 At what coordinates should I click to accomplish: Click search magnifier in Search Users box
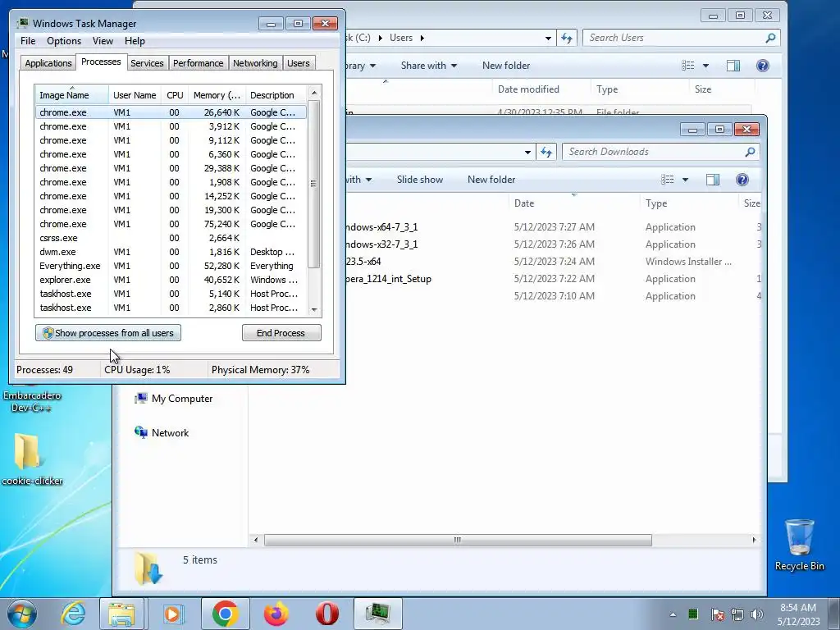[x=770, y=38]
